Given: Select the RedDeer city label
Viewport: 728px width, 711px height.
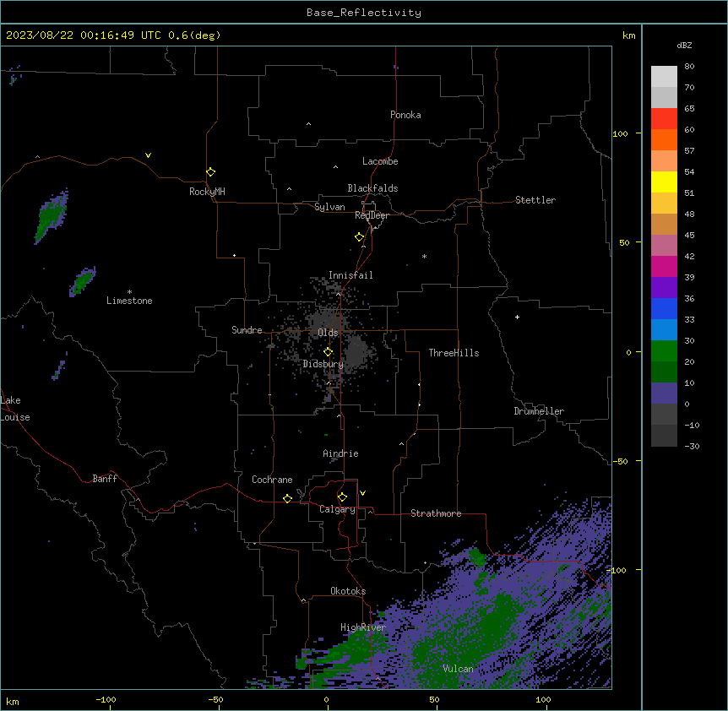Looking at the screenshot, I should 372,215.
